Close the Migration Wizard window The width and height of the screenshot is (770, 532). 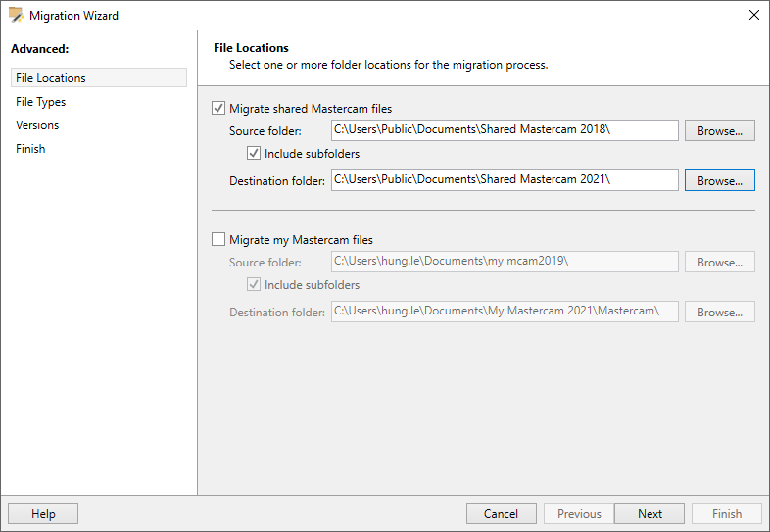pyautogui.click(x=754, y=15)
